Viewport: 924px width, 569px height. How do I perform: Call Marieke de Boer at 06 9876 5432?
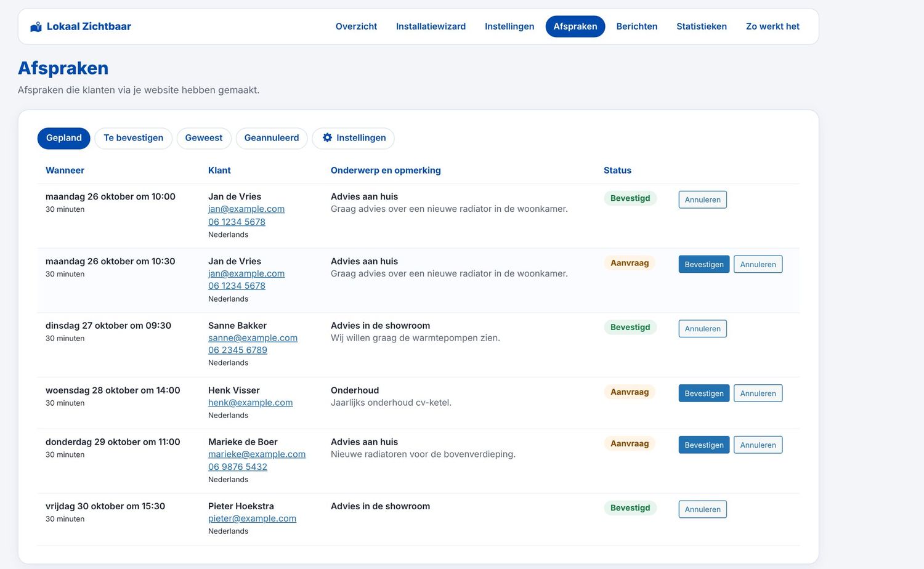click(238, 467)
